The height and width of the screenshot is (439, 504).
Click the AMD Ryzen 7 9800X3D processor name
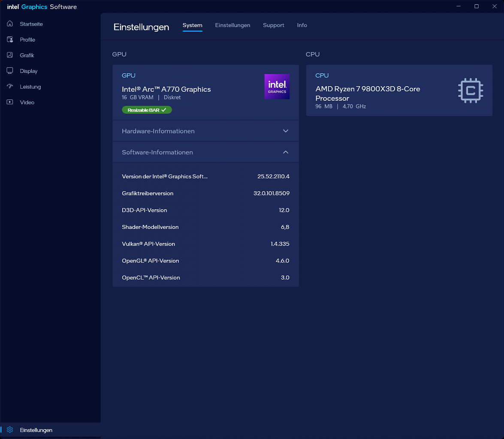tap(368, 93)
